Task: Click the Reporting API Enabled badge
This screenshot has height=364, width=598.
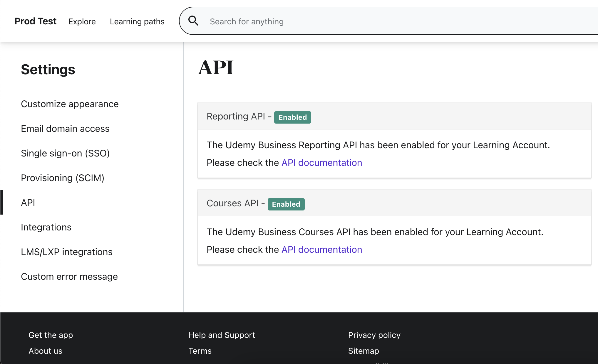Action: (292, 117)
